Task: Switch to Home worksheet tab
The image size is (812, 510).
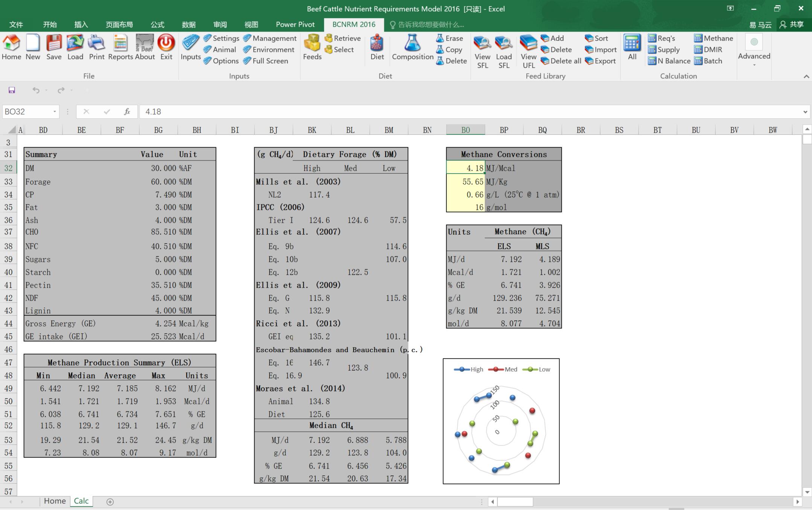Action: 55,501
